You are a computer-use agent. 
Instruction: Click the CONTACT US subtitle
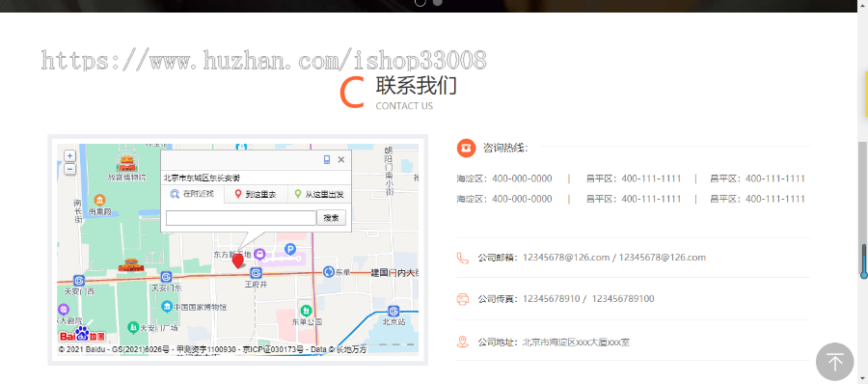pos(404,106)
